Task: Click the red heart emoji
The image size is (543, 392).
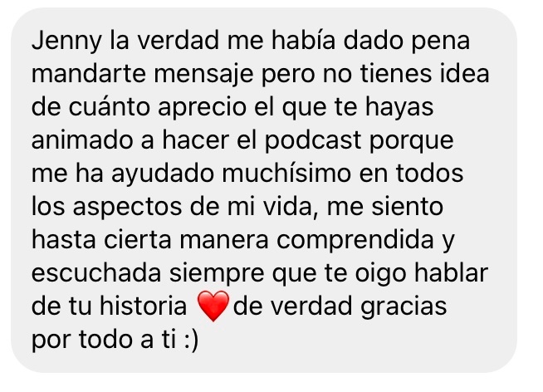Action: coord(213,306)
